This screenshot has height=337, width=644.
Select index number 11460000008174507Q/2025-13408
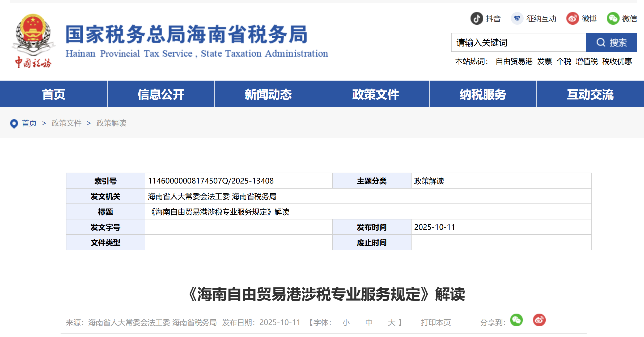coord(211,181)
